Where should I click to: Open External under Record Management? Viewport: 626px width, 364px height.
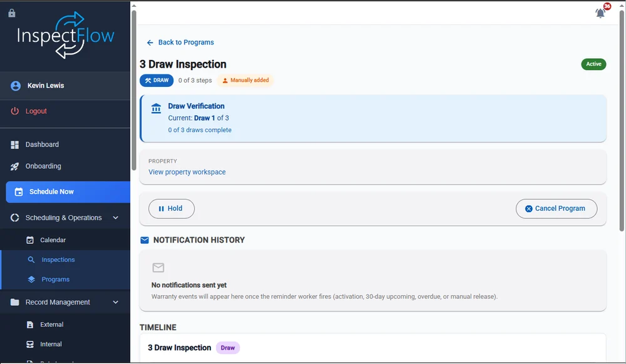pos(65,325)
